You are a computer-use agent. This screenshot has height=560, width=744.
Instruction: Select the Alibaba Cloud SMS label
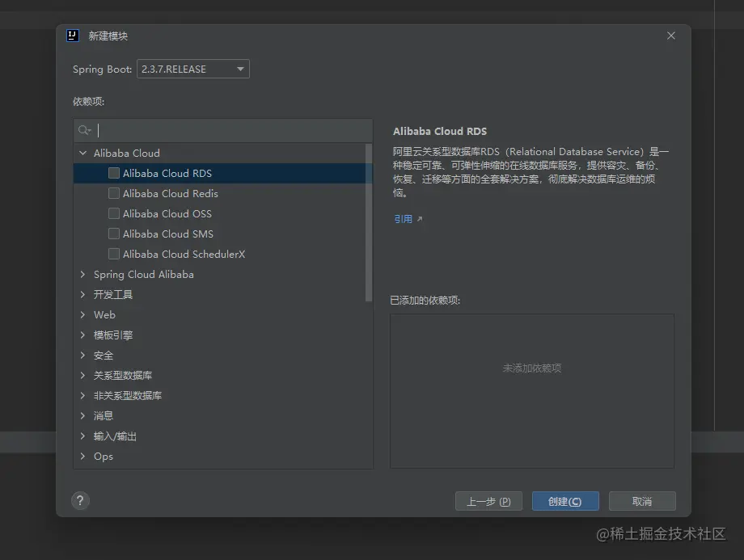coord(168,234)
